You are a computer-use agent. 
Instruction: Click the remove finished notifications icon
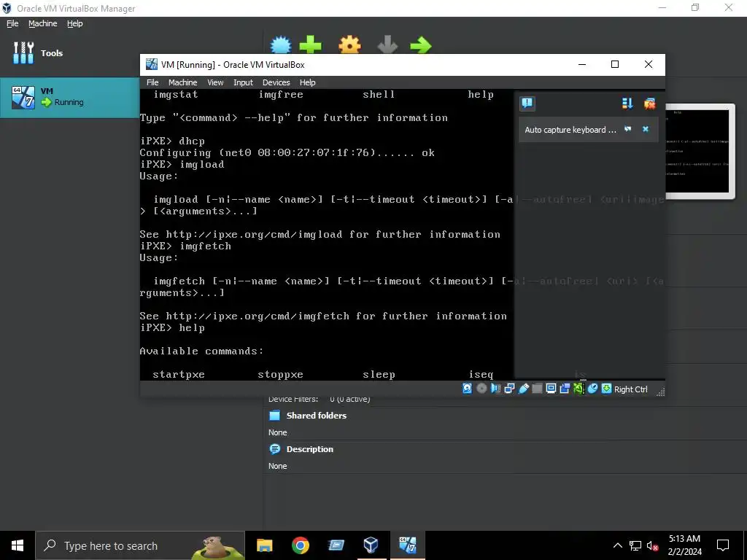coord(649,104)
